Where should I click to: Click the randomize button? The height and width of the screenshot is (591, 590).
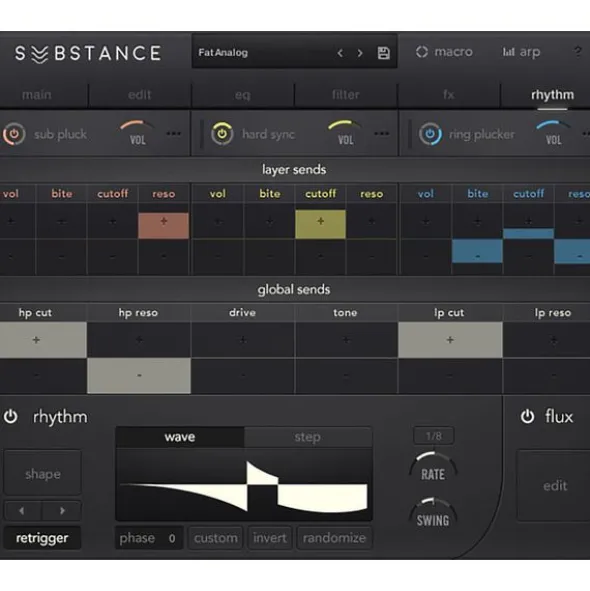[x=334, y=538]
